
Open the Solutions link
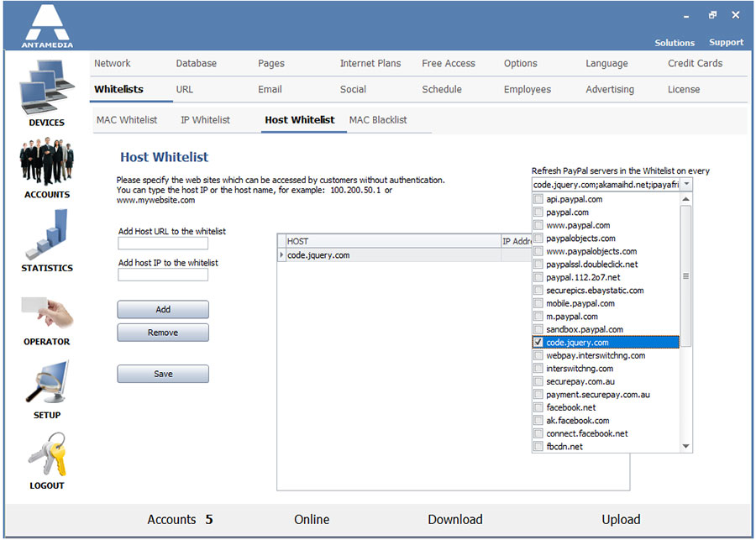click(x=675, y=43)
